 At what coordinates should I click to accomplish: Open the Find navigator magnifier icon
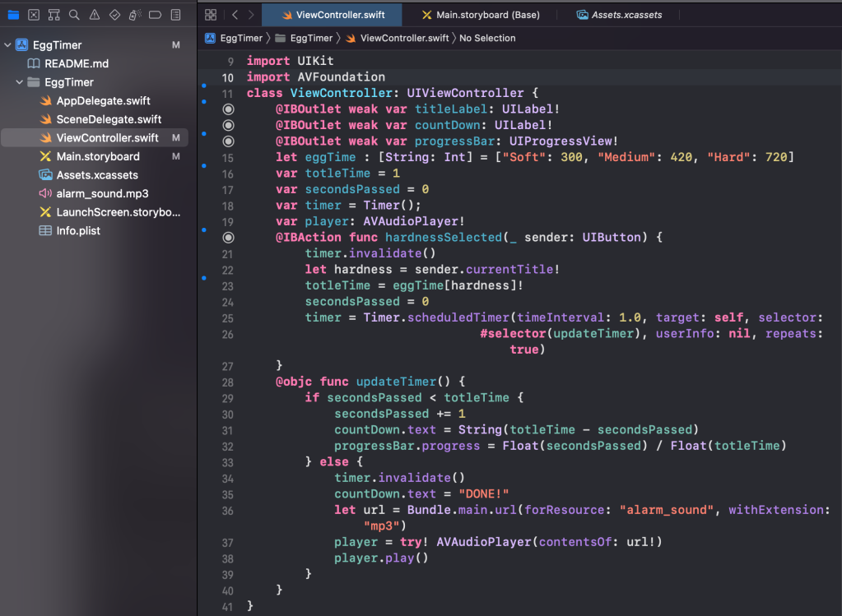[74, 15]
